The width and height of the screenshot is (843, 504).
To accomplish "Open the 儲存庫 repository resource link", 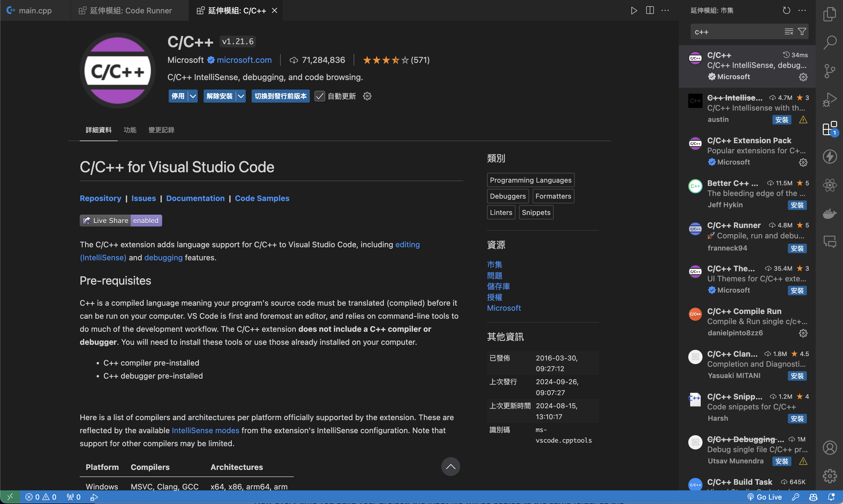I will (x=498, y=286).
